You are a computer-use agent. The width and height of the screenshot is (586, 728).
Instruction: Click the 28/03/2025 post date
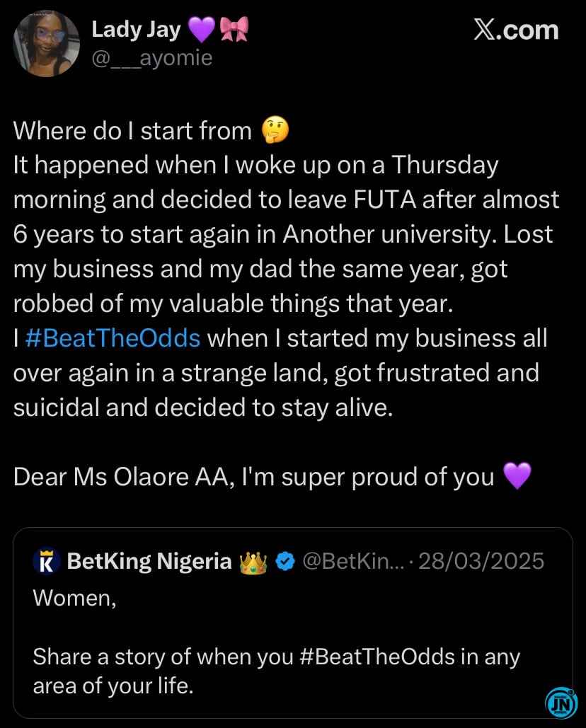tap(482, 562)
